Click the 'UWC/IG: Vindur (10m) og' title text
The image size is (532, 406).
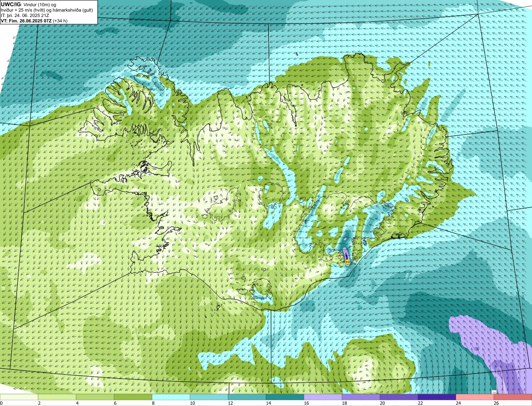[x=29, y=4]
